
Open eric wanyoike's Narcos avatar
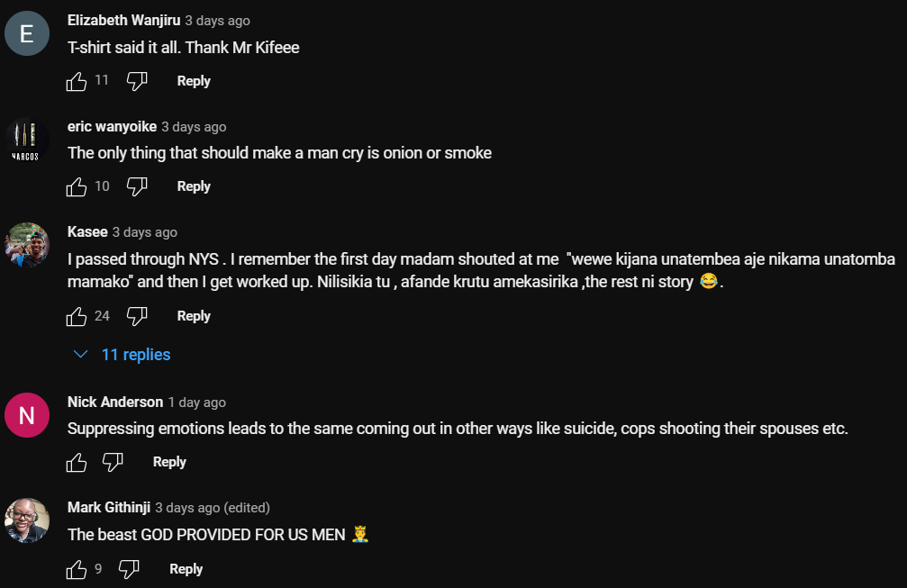click(x=27, y=140)
